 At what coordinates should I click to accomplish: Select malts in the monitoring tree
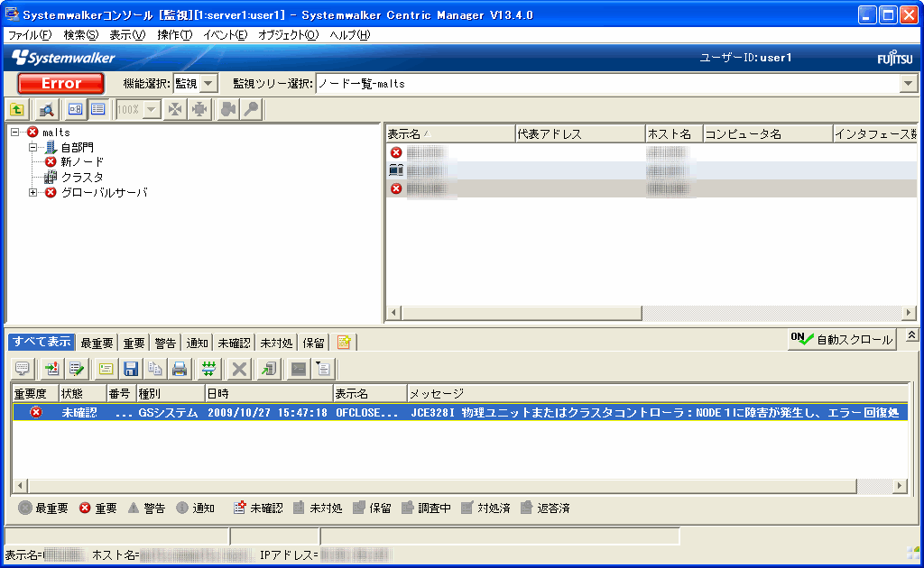pos(56,133)
